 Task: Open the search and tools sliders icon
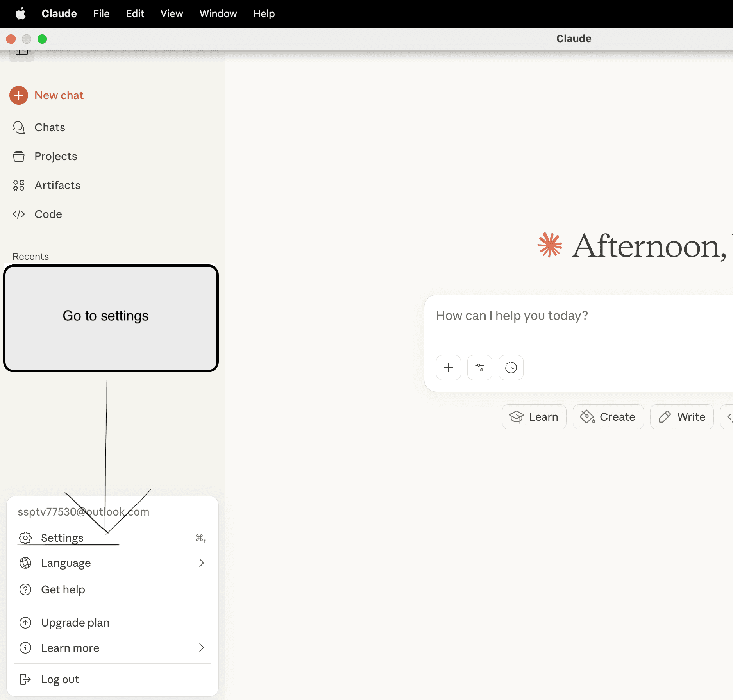(479, 368)
